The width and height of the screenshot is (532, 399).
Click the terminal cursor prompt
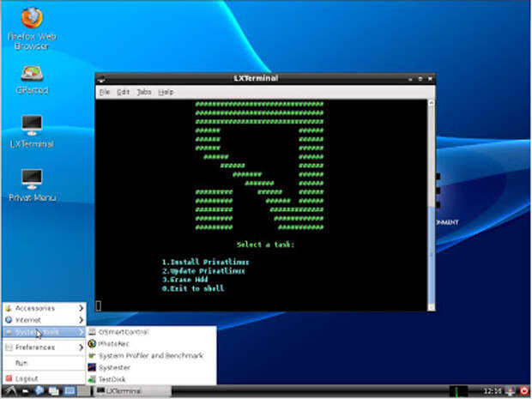point(99,305)
